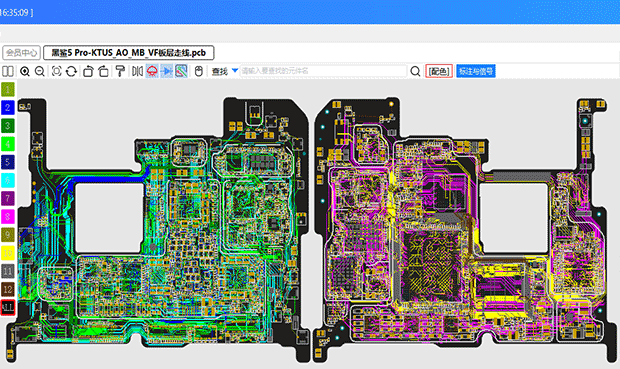Image resolution: width=620 pixels, height=369 pixels.
Task: Click the zoom out magnifier icon
Action: pyautogui.click(x=40, y=72)
